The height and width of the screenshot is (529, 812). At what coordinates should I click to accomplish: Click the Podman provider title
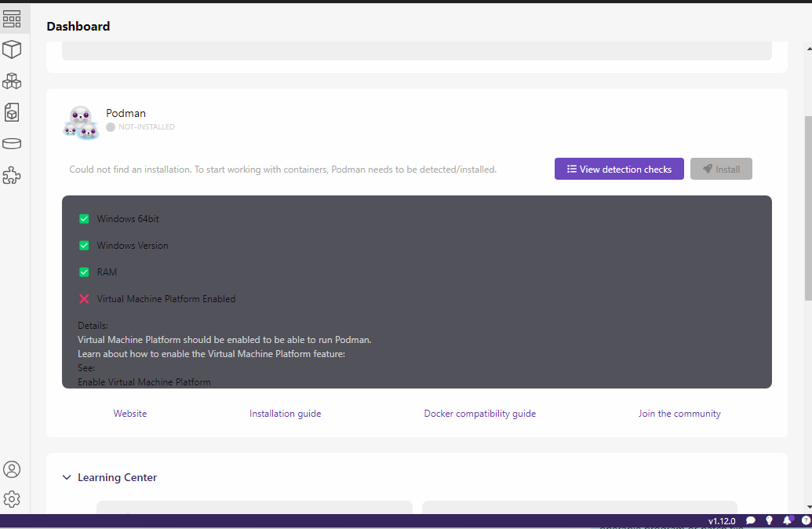click(x=126, y=113)
